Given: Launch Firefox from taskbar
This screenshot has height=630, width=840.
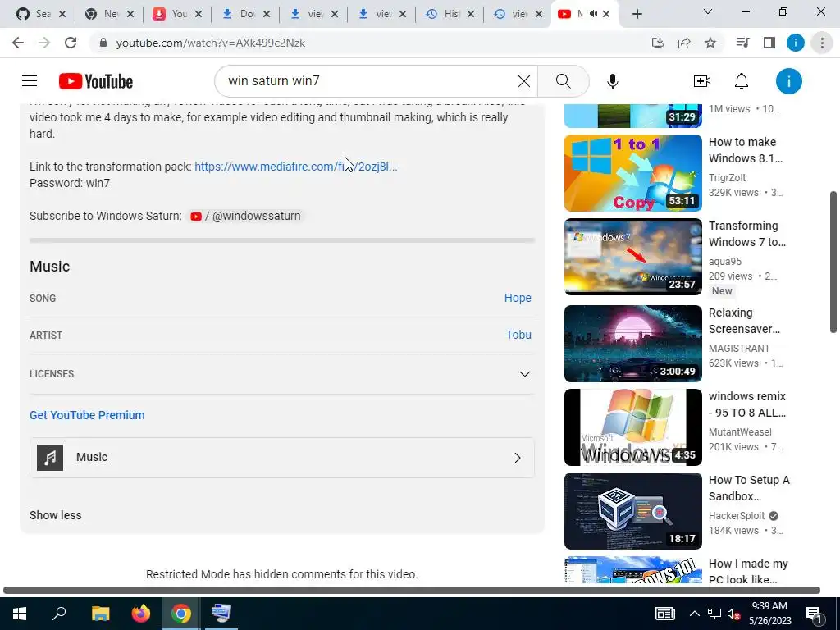Looking at the screenshot, I should (141, 614).
